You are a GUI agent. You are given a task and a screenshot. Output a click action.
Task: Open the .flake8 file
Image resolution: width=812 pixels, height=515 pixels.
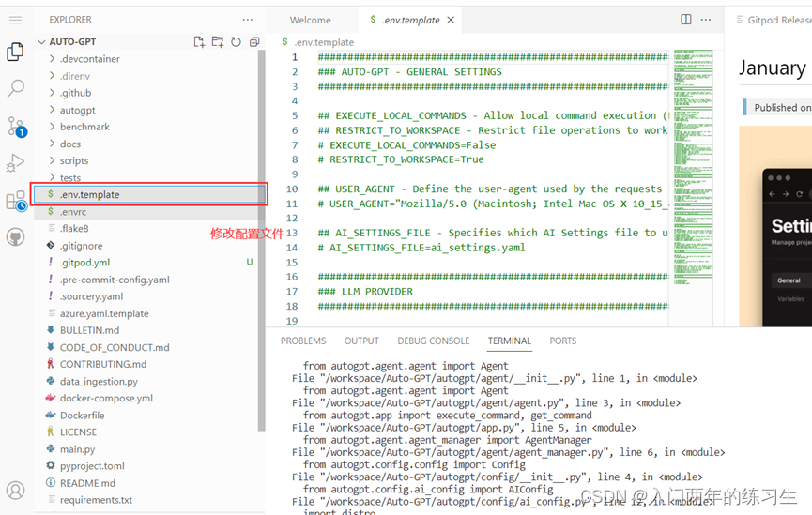tap(146, 229)
